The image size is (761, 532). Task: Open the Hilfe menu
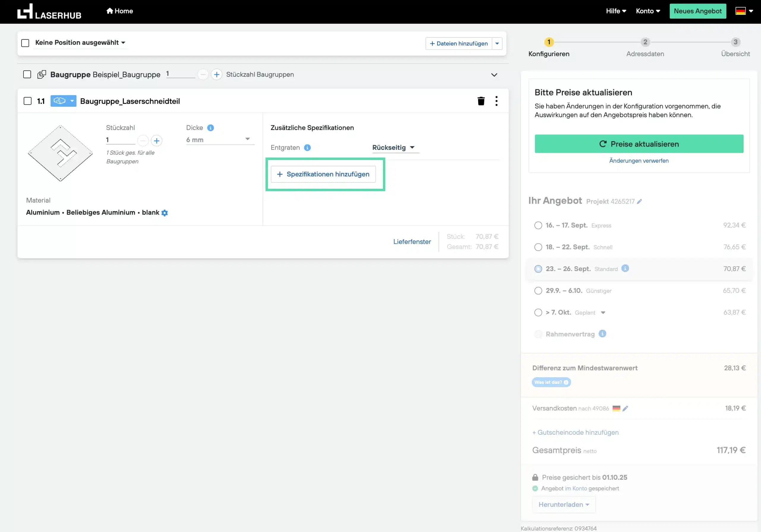[x=616, y=11]
